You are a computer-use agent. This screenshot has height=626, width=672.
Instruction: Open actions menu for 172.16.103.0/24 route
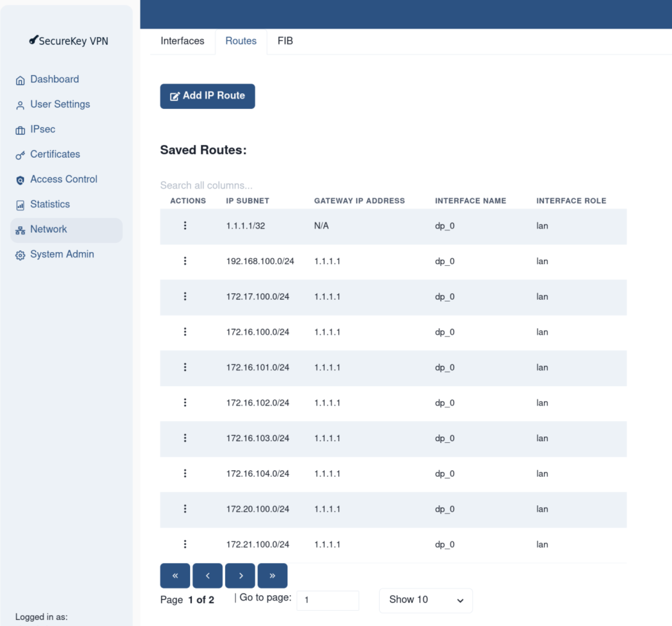point(185,438)
